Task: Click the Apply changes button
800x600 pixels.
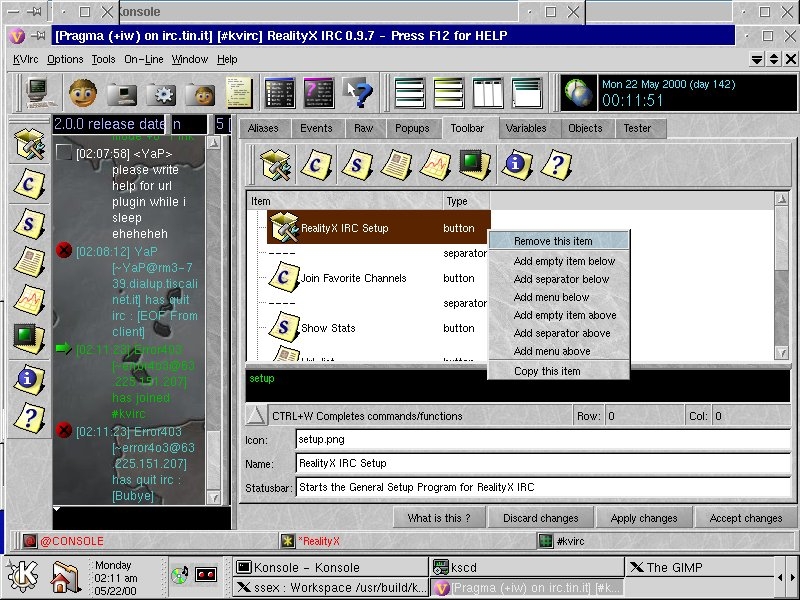Action: click(x=644, y=518)
